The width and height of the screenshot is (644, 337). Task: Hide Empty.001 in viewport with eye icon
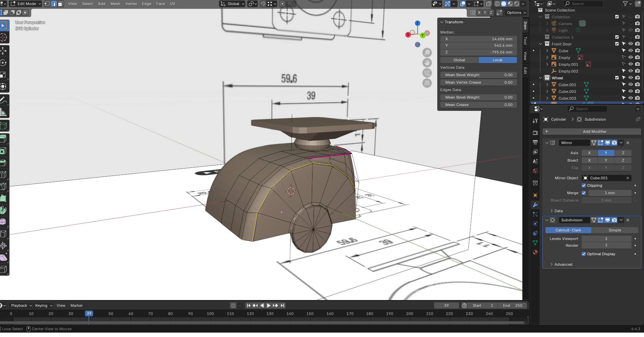click(x=630, y=64)
